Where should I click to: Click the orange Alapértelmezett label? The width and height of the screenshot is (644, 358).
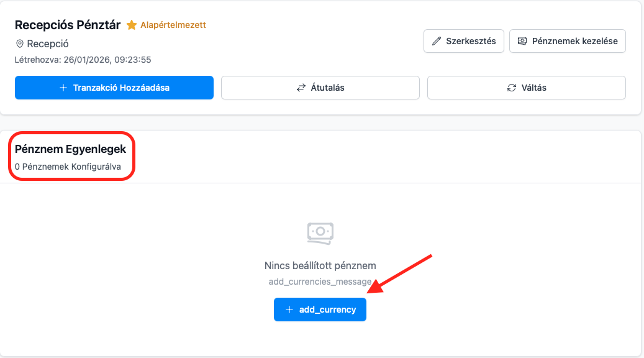(173, 25)
